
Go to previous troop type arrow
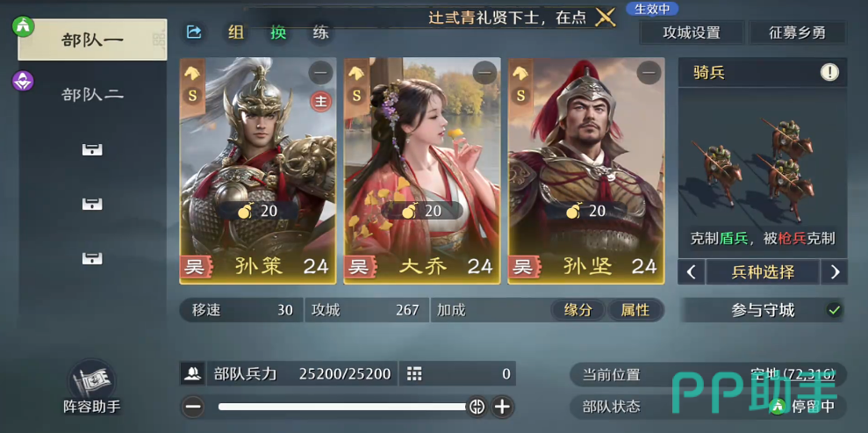pyautogui.click(x=692, y=272)
